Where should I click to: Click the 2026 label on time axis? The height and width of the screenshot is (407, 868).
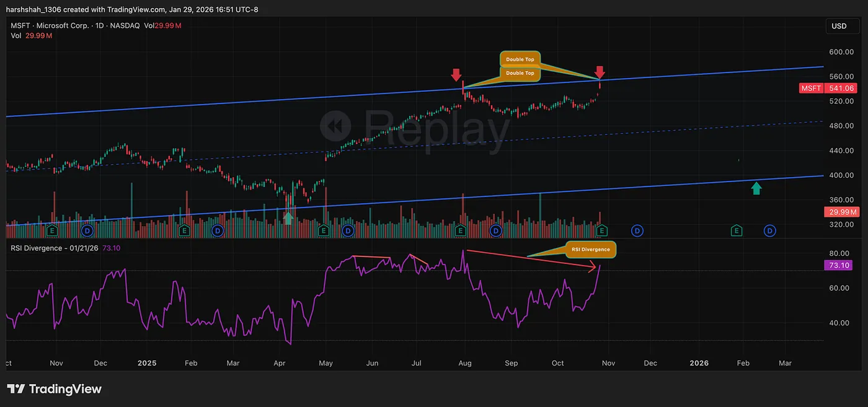(699, 363)
